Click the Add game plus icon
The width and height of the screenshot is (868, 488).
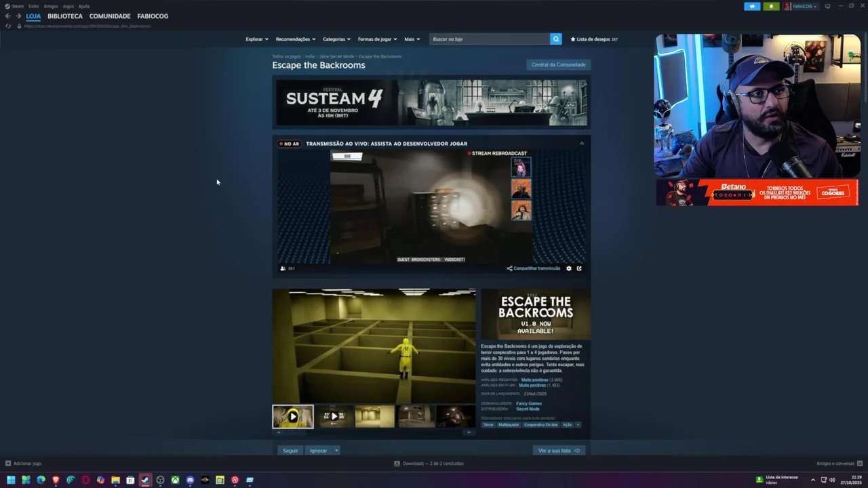click(x=8, y=464)
